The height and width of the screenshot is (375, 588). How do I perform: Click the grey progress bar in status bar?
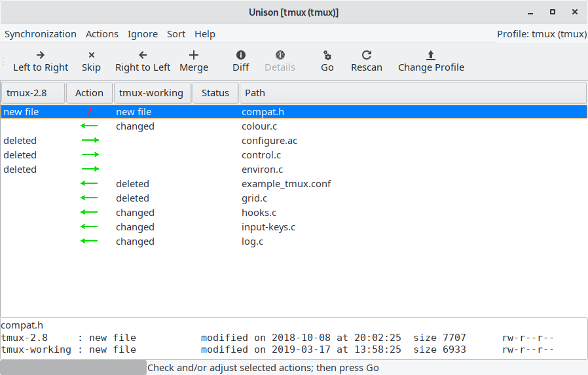point(73,368)
